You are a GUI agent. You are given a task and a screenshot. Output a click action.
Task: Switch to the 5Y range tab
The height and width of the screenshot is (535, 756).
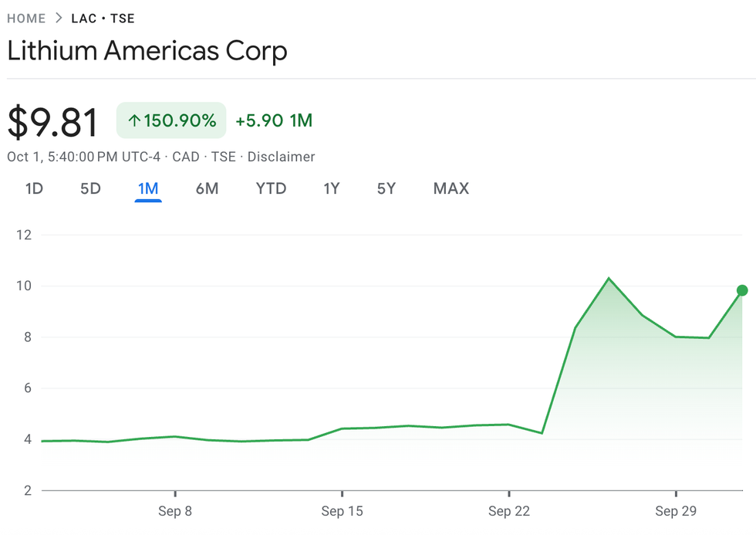coord(386,188)
